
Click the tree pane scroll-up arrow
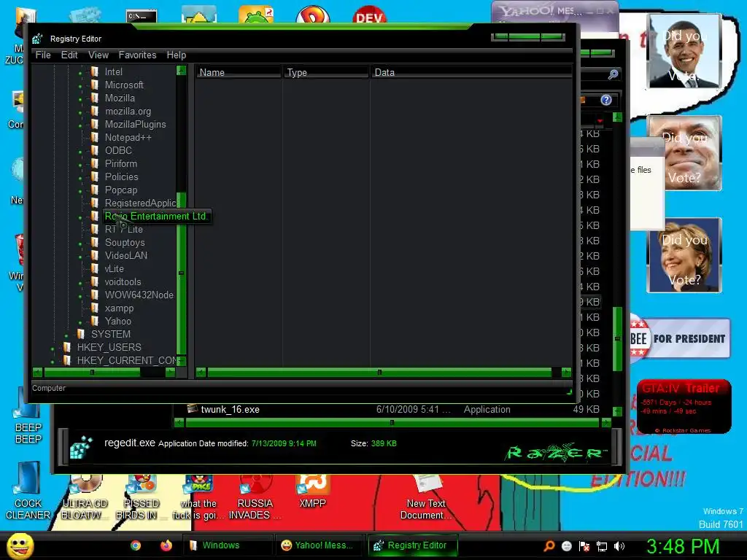181,71
